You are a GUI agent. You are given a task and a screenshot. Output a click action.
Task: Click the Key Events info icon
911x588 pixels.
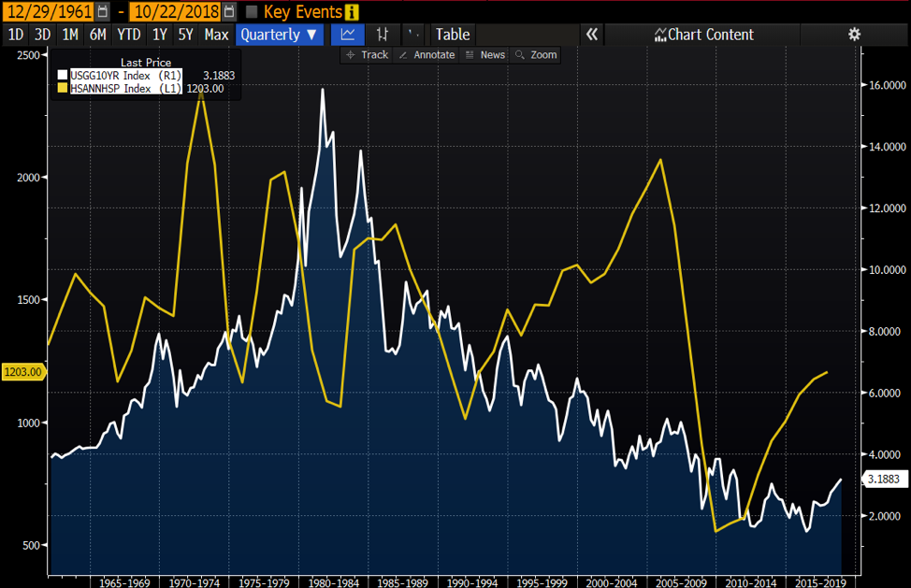352,12
